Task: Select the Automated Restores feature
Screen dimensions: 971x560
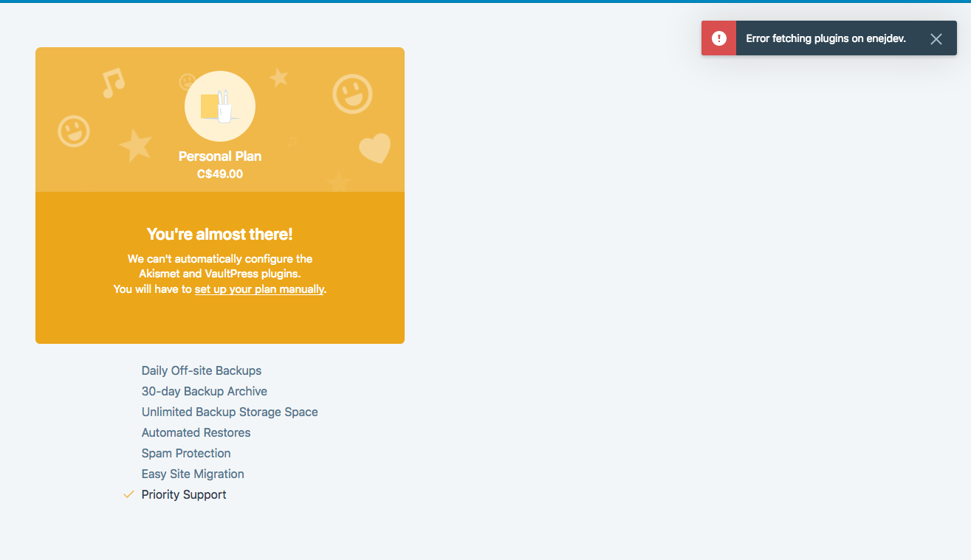Action: [196, 432]
